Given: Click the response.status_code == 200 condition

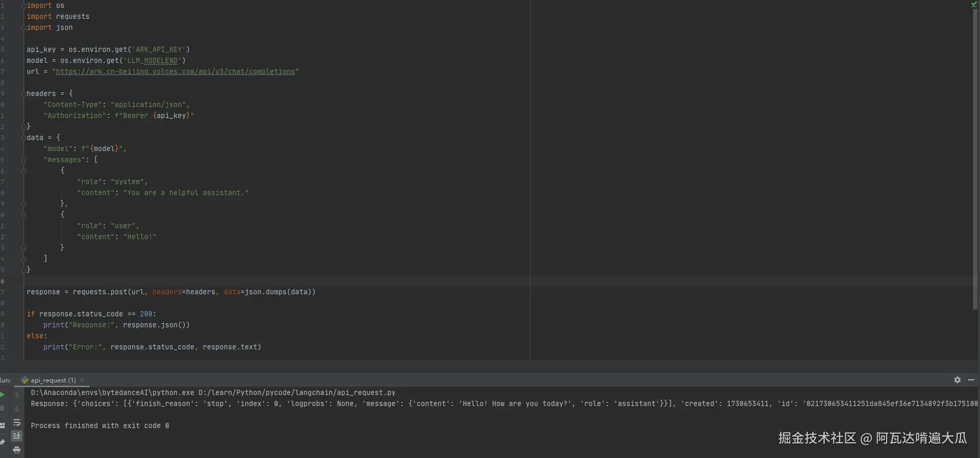Looking at the screenshot, I should (x=96, y=314).
